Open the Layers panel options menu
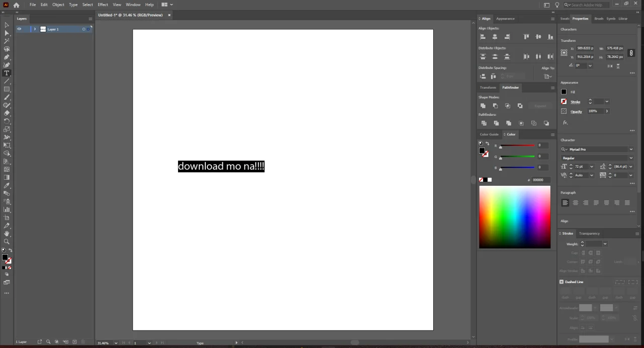 (x=90, y=19)
